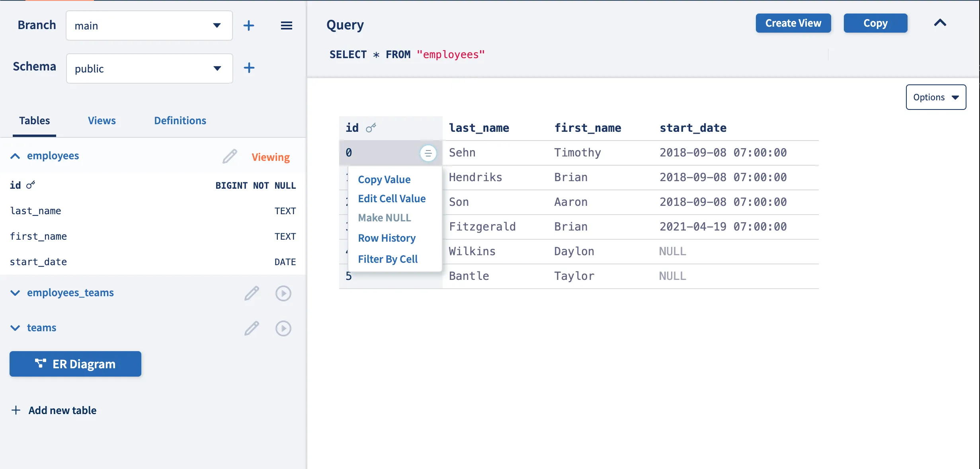980x469 pixels.
Task: Open the ER Diagram
Action: [x=75, y=364]
